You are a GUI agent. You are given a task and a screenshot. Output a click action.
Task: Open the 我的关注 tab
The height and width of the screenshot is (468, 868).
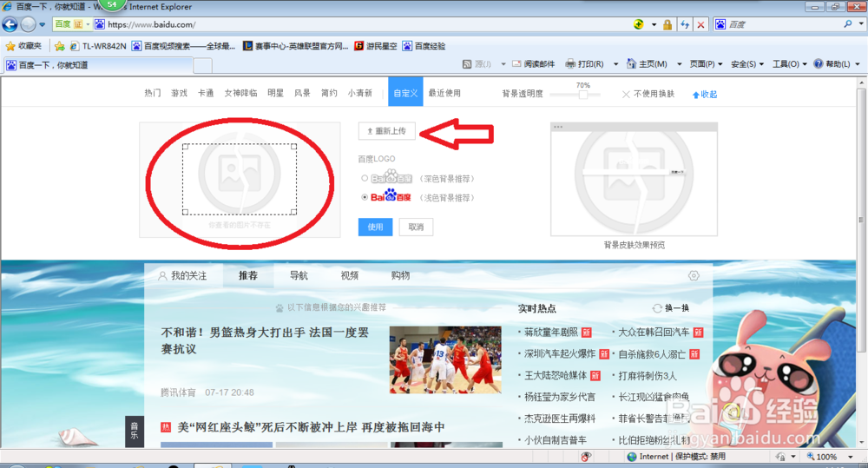click(182, 275)
